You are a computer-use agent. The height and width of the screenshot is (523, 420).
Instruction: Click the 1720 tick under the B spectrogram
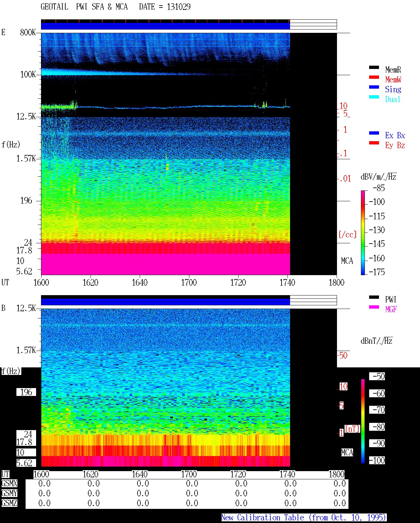(238, 474)
